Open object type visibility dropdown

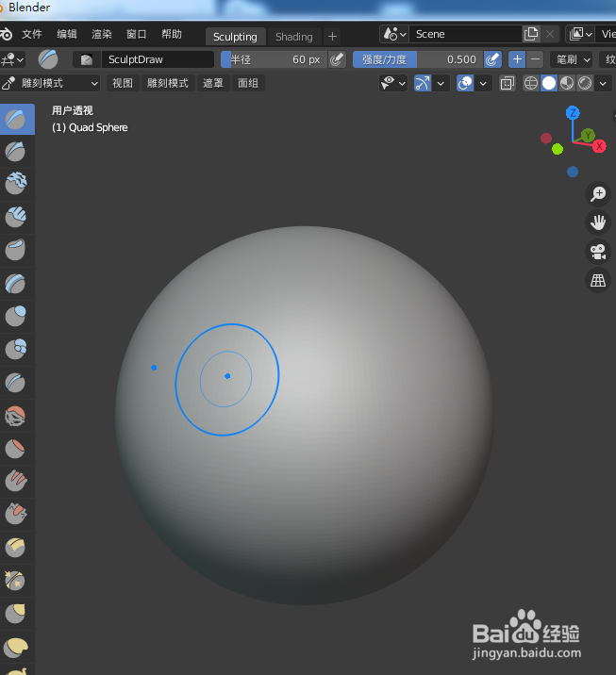[x=393, y=83]
